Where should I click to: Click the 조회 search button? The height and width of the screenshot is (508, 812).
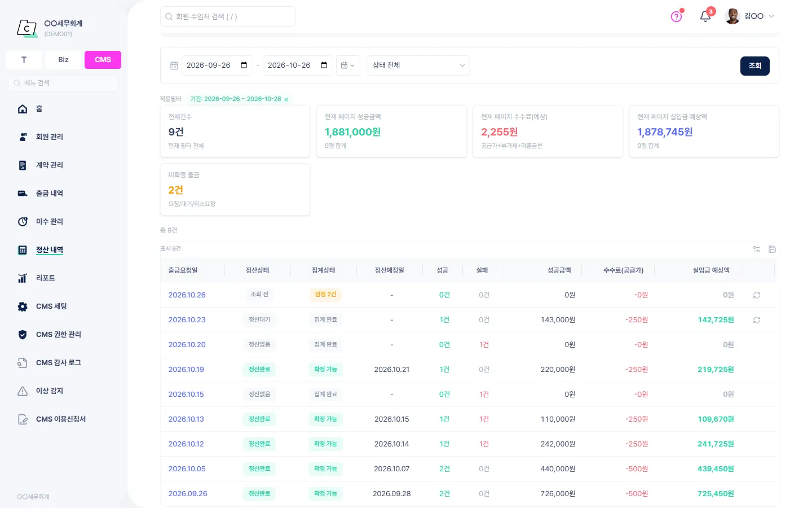755,66
